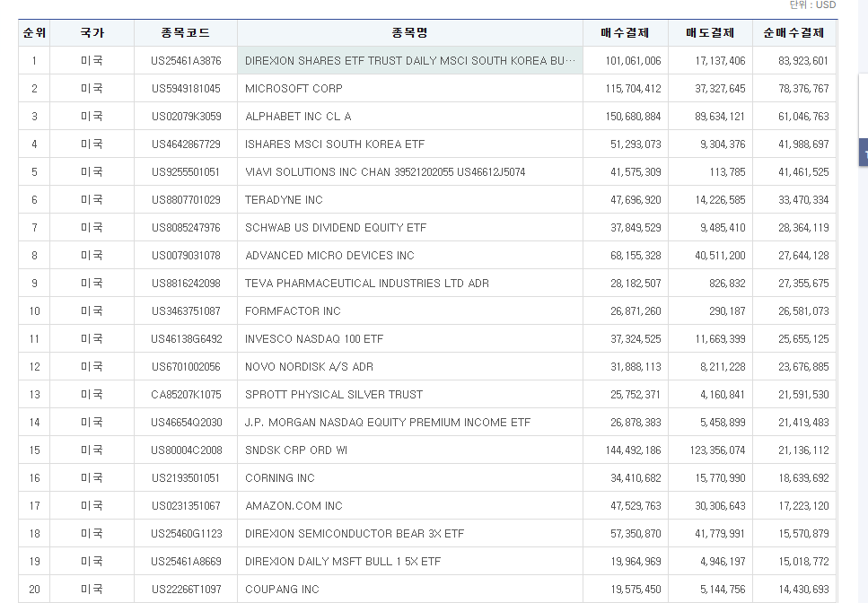Click the 종목코드 column header
Image resolution: width=868 pixels, height=603 pixels.
point(186,33)
